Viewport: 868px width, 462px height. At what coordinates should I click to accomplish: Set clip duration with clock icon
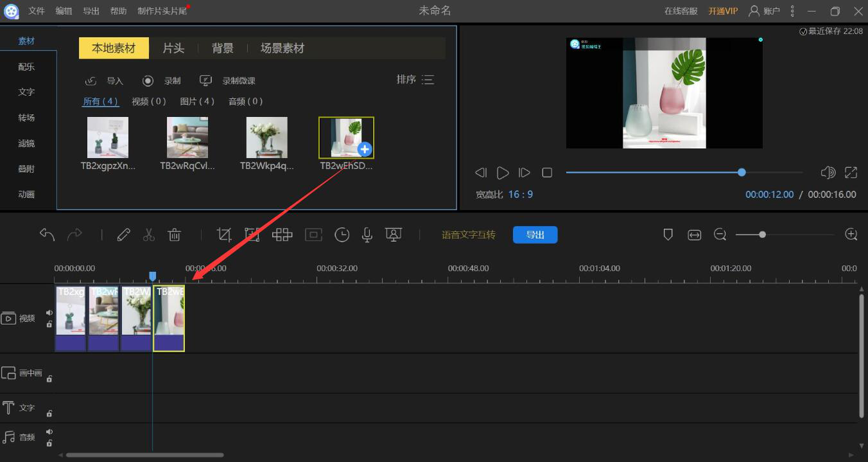342,235
